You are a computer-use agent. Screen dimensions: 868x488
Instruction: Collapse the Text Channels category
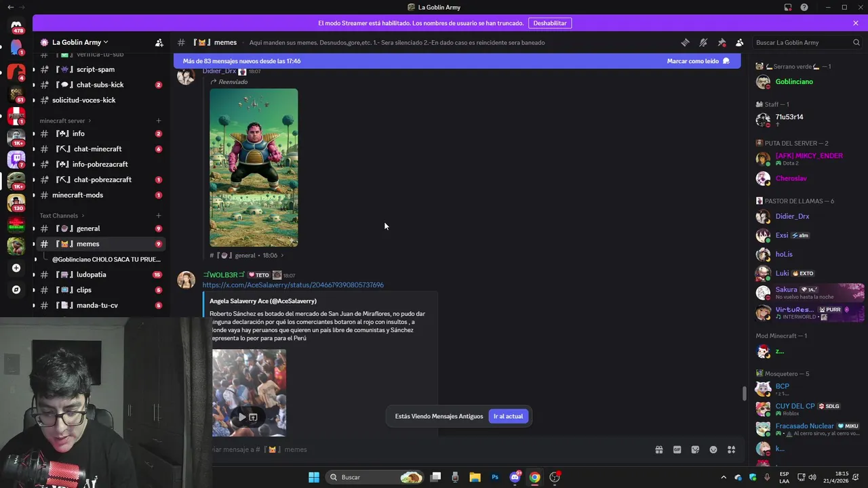point(62,216)
